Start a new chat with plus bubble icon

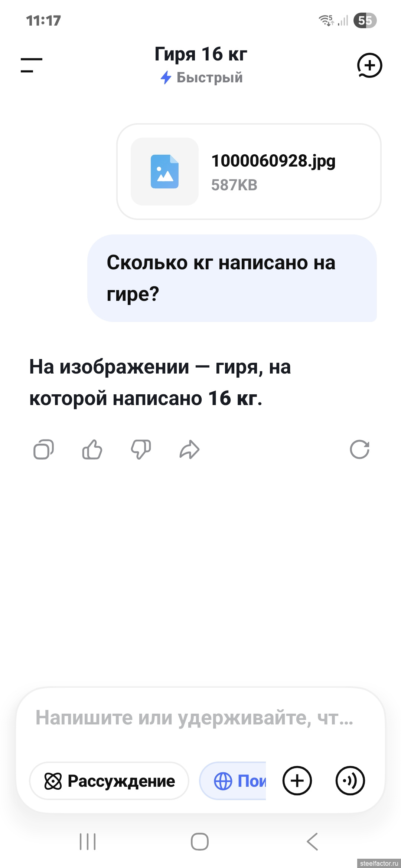coord(369,66)
